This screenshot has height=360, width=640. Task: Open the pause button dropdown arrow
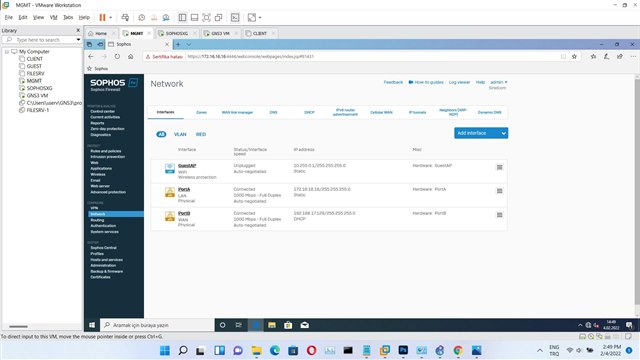[x=111, y=18]
